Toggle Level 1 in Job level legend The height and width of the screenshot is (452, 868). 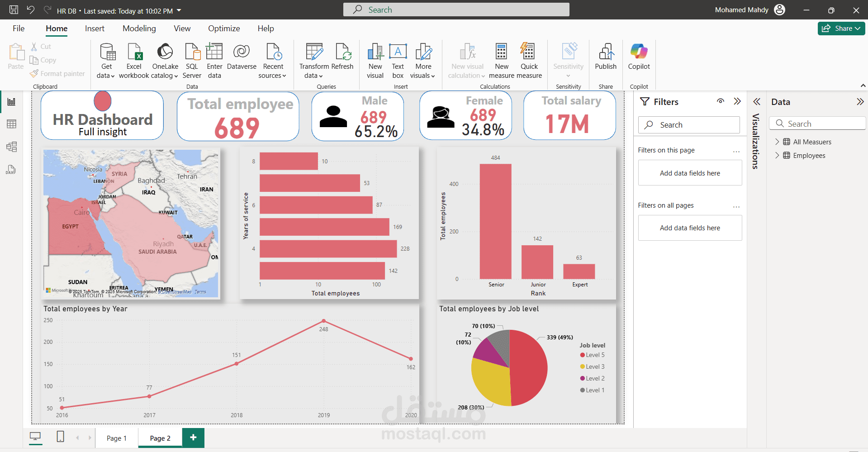tap(592, 390)
